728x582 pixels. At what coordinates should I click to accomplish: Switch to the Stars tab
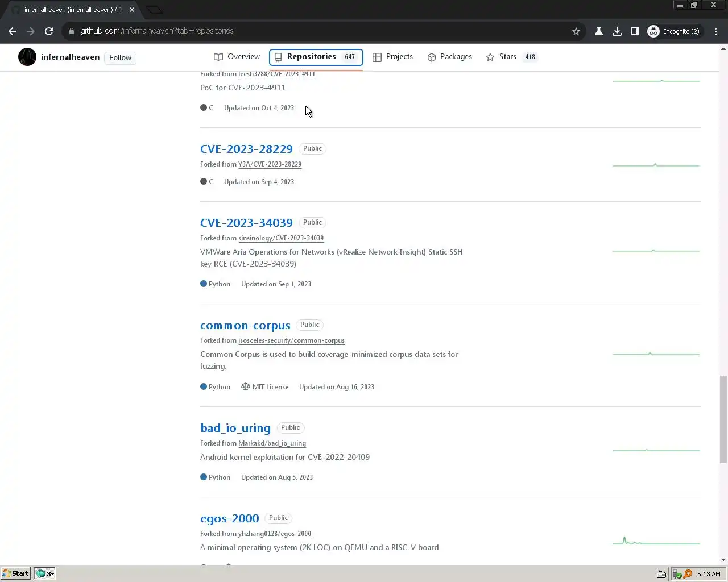[x=511, y=57]
